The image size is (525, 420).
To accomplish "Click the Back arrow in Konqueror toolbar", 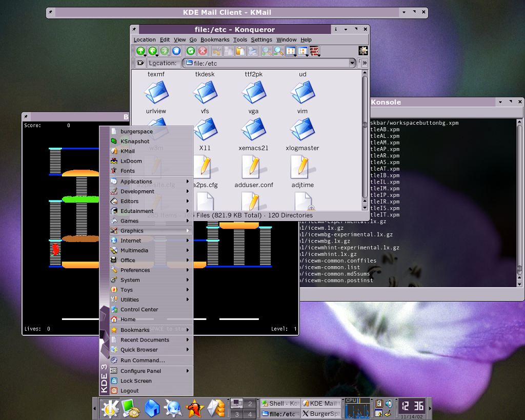I will coord(153,51).
